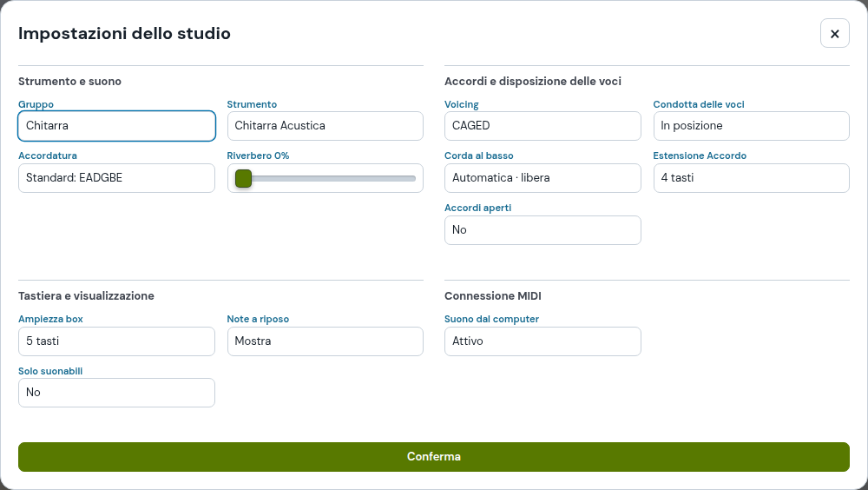Viewport: 868px width, 490px height.
Task: Click the Impostazioni dello studio title
Action: 124,33
